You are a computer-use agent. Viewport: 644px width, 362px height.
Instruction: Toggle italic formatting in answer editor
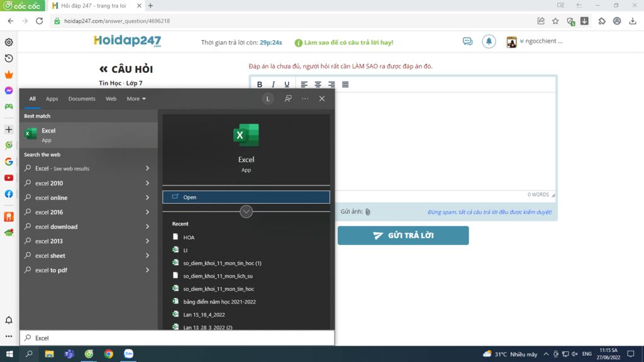273,85
